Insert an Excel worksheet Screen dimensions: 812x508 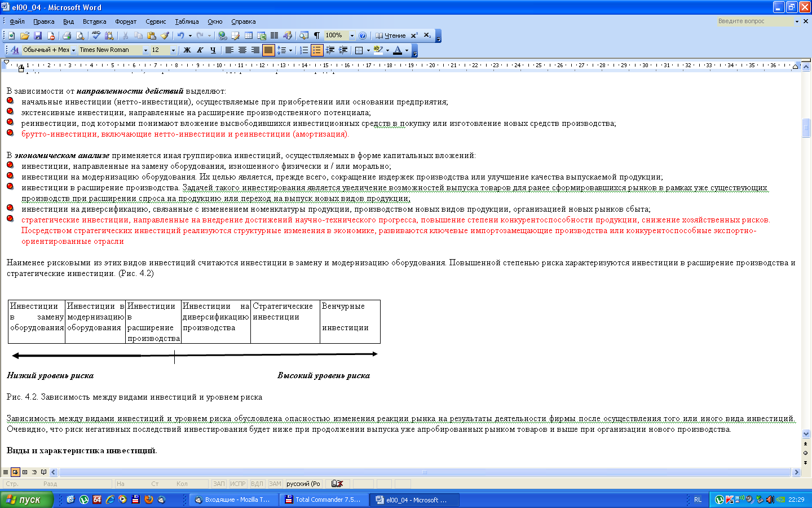click(262, 36)
